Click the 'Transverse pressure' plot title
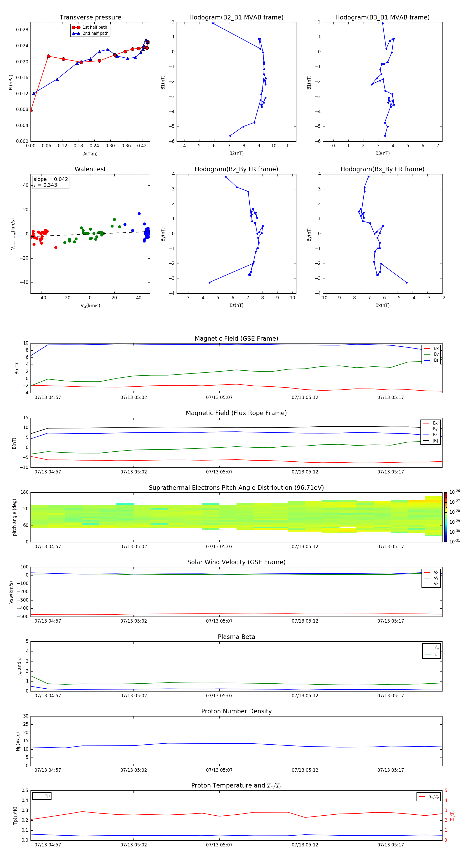 point(90,18)
